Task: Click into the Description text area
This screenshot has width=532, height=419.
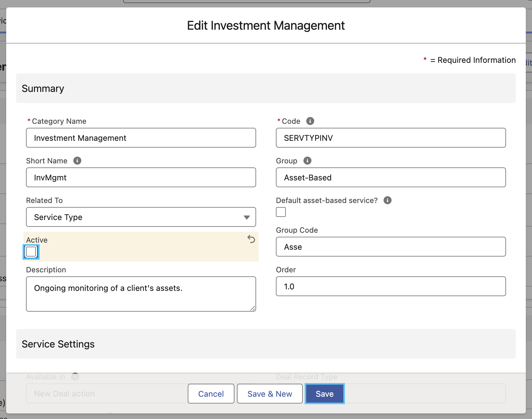Action: pyautogui.click(x=141, y=294)
